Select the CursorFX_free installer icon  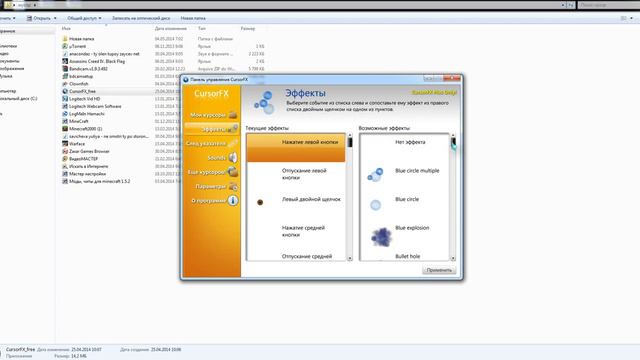click(x=65, y=91)
